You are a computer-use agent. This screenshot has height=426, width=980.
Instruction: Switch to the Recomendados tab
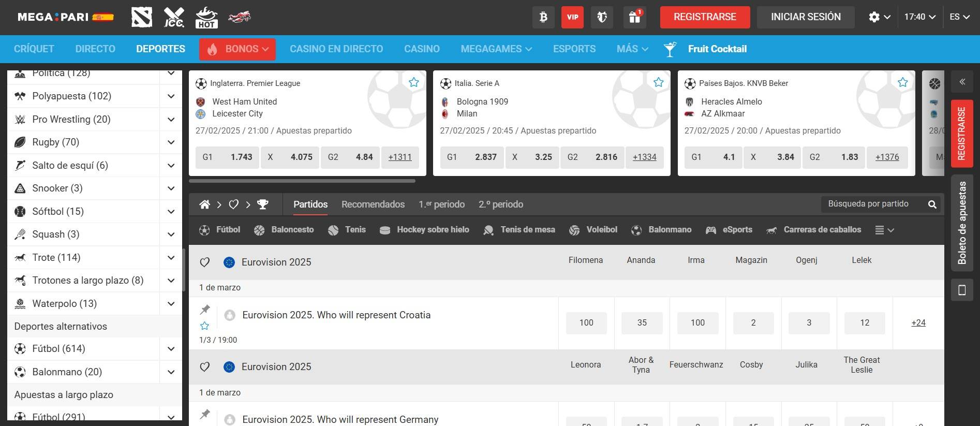(373, 204)
